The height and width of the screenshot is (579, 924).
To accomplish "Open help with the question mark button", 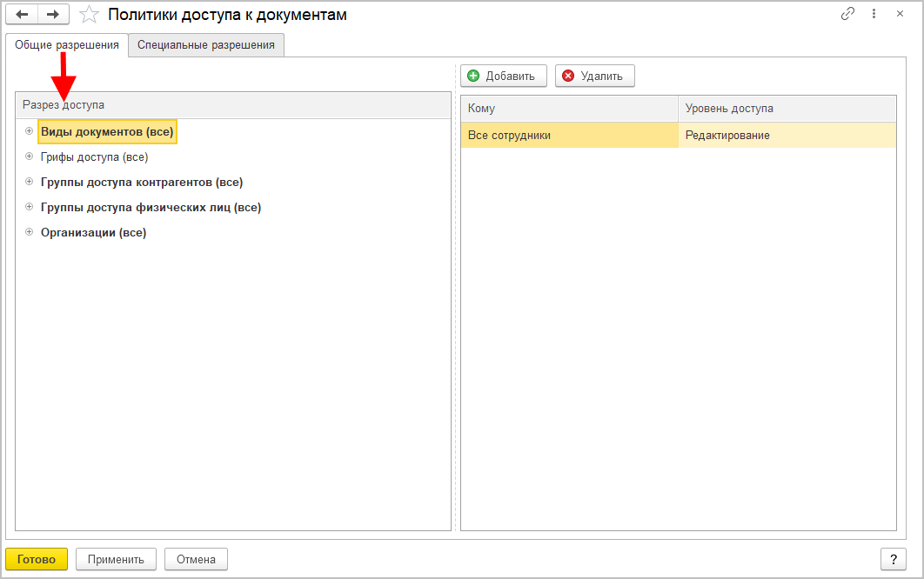I will [x=893, y=559].
